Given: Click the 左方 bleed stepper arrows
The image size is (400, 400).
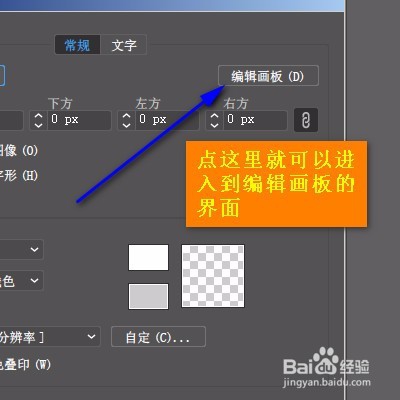Looking at the screenshot, I should [x=127, y=120].
